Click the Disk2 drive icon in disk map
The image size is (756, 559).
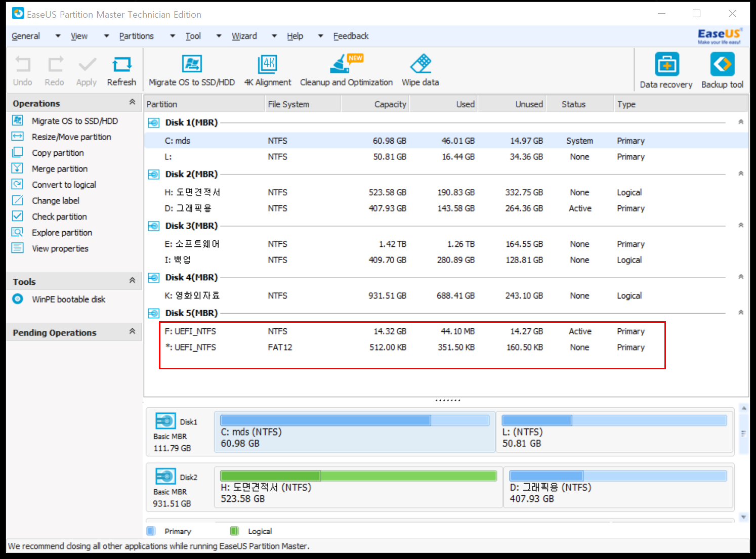pos(165,477)
